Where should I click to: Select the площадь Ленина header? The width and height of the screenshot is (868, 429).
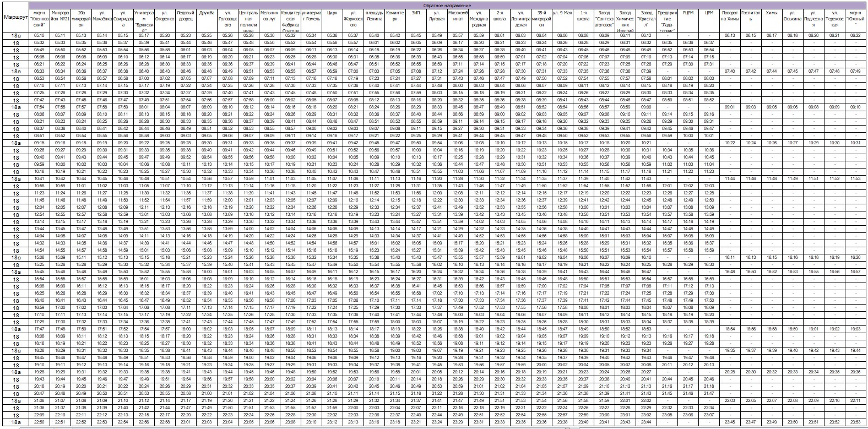[x=374, y=20]
